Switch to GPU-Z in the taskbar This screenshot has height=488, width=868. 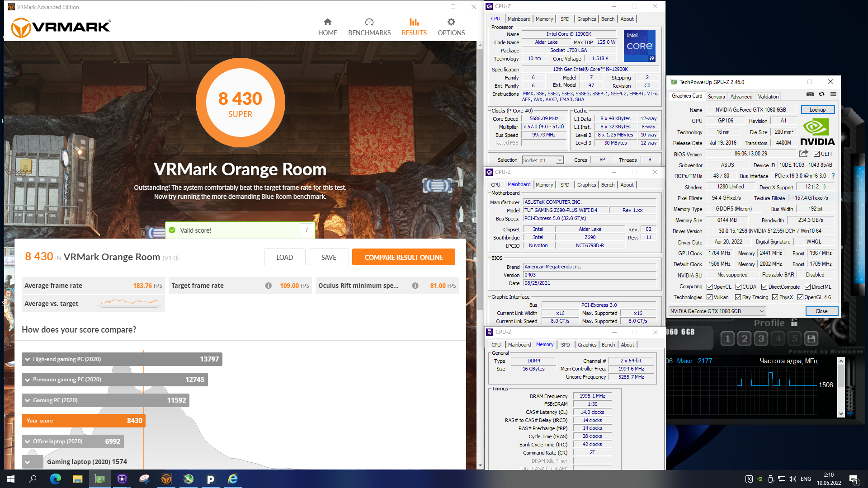tap(99, 479)
